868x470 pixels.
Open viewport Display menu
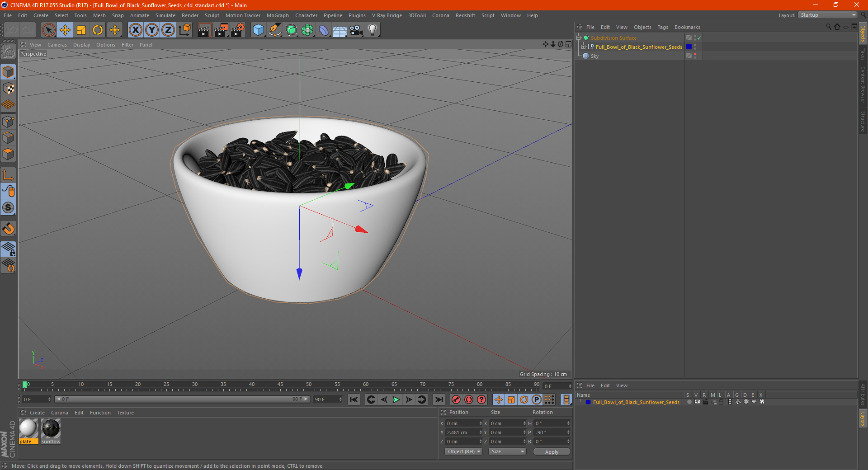(x=81, y=45)
